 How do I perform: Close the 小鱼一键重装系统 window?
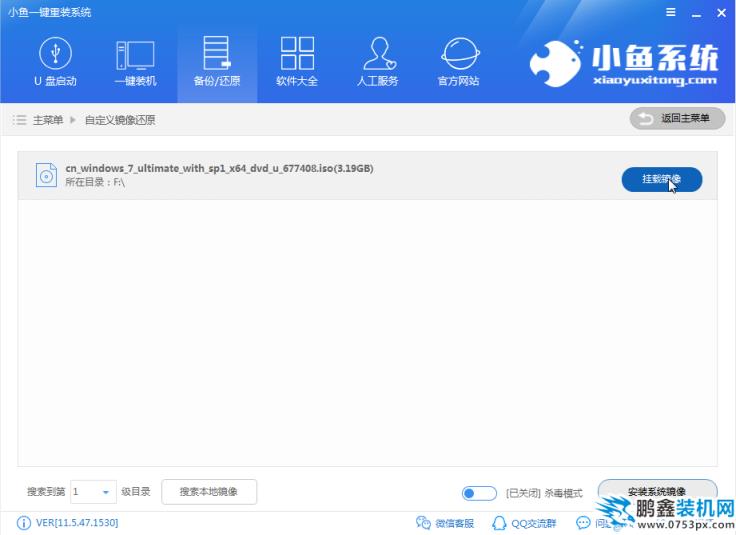pyautogui.click(x=722, y=13)
